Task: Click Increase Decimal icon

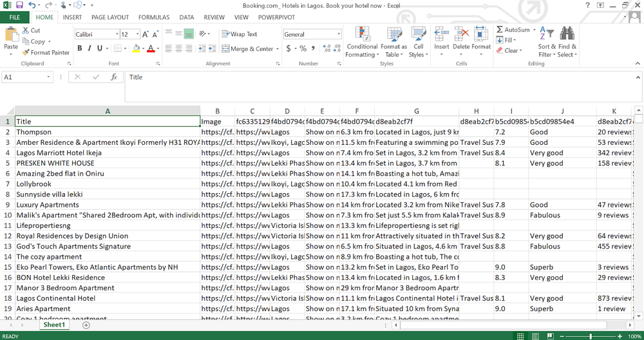Action: click(327, 48)
